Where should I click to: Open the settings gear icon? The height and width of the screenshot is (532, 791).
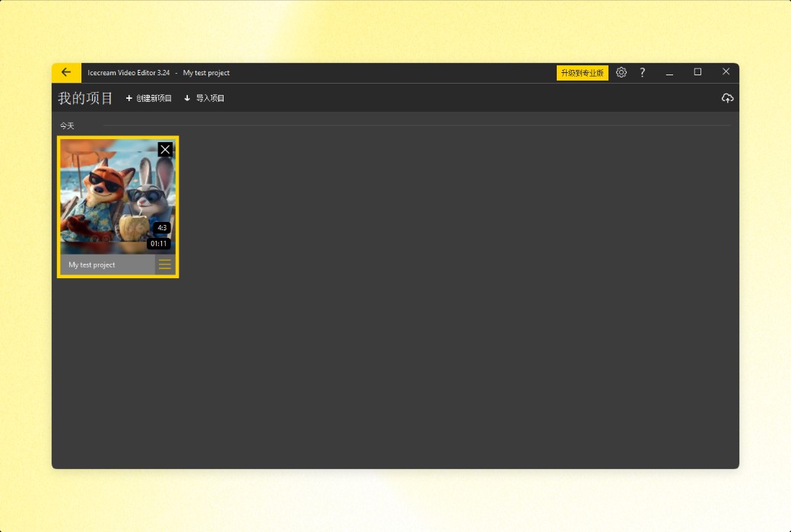[621, 72]
